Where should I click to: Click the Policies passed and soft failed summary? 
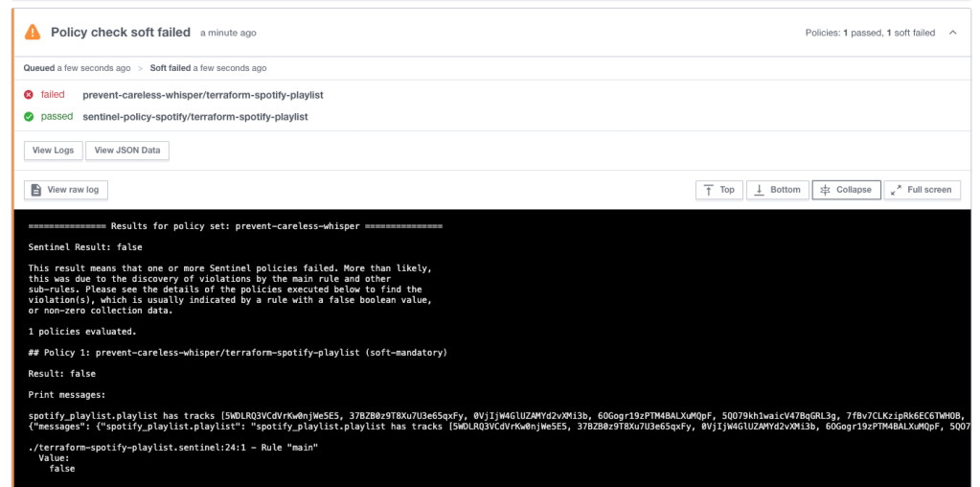[870, 33]
